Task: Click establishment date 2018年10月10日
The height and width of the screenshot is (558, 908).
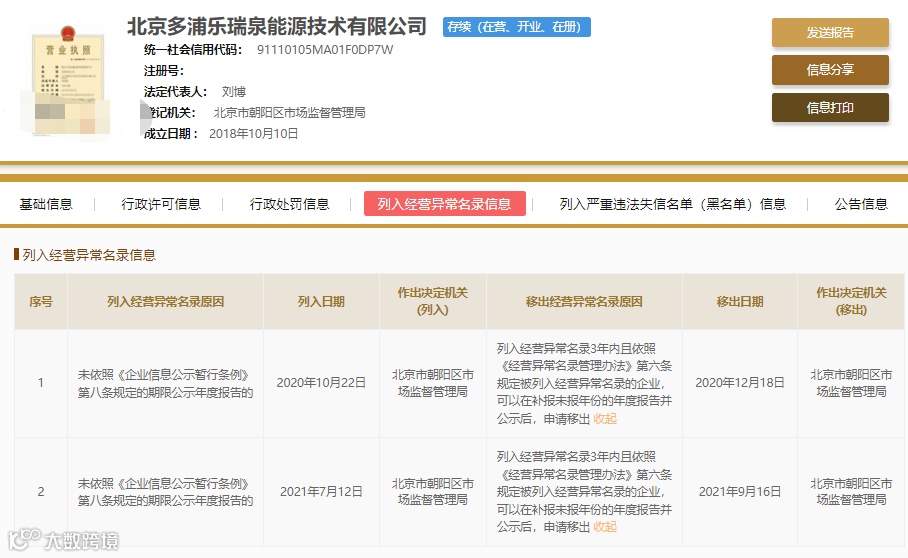Action: 253,134
